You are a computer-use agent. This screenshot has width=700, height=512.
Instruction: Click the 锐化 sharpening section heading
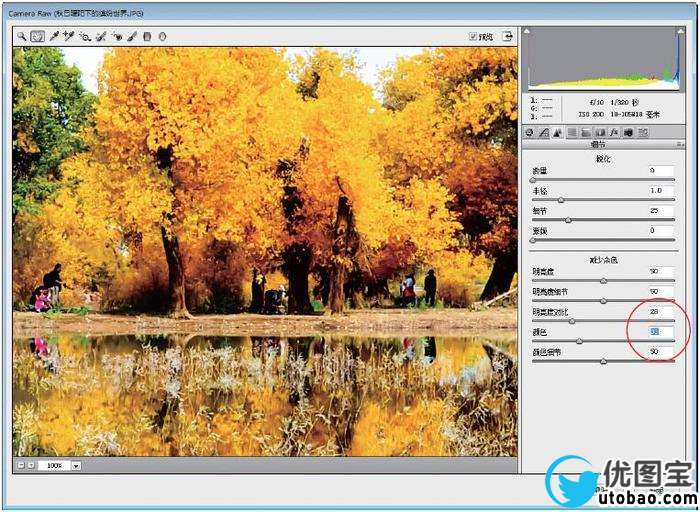tap(604, 159)
